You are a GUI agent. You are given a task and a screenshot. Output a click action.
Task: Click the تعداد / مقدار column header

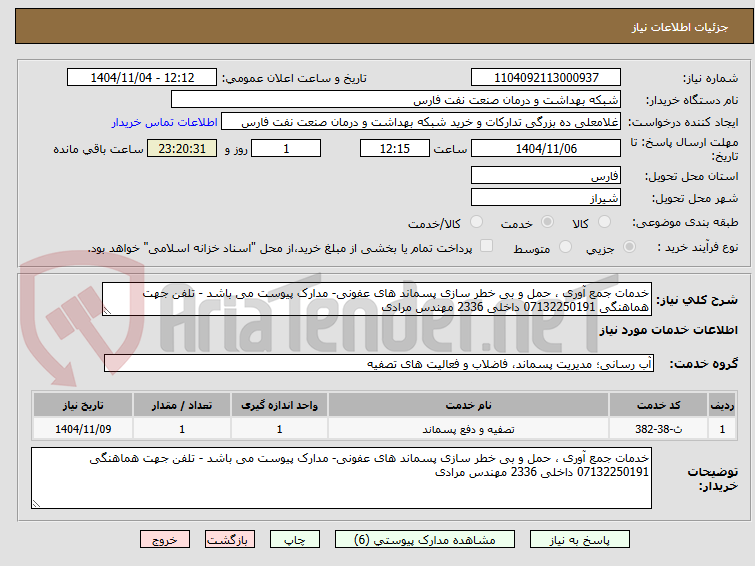[182, 405]
